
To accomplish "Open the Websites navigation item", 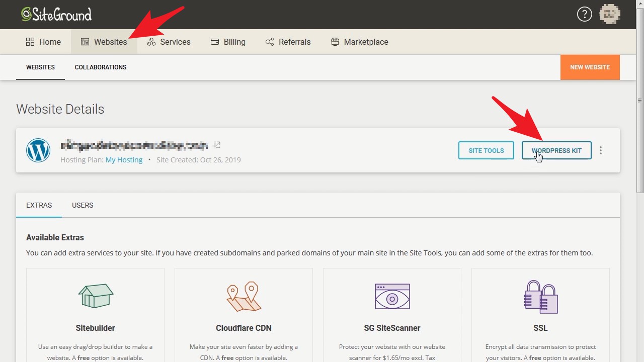I will 104,42.
